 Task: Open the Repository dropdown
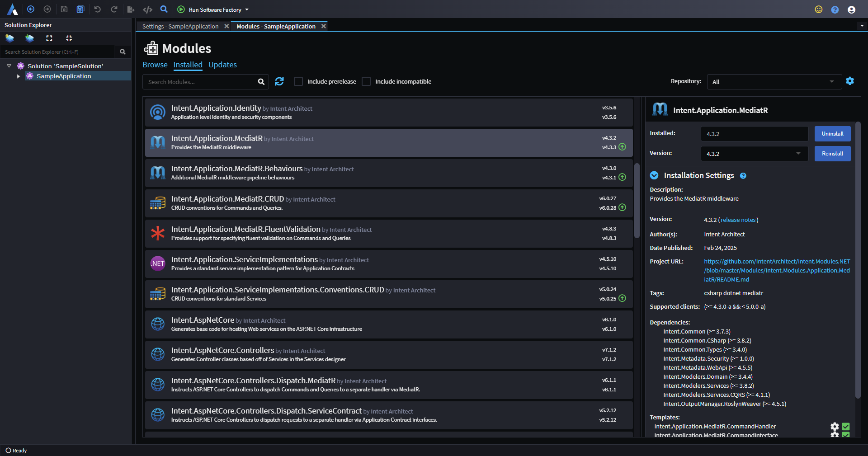pyautogui.click(x=774, y=82)
